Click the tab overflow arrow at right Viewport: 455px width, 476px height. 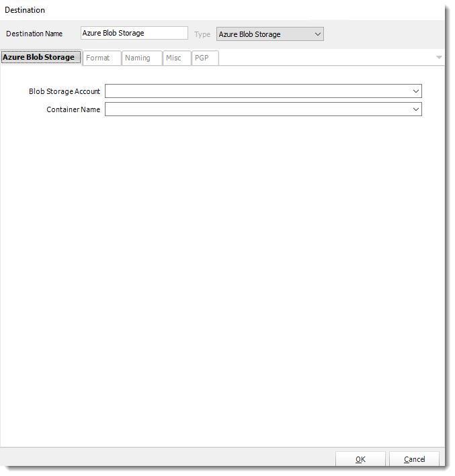[x=439, y=57]
